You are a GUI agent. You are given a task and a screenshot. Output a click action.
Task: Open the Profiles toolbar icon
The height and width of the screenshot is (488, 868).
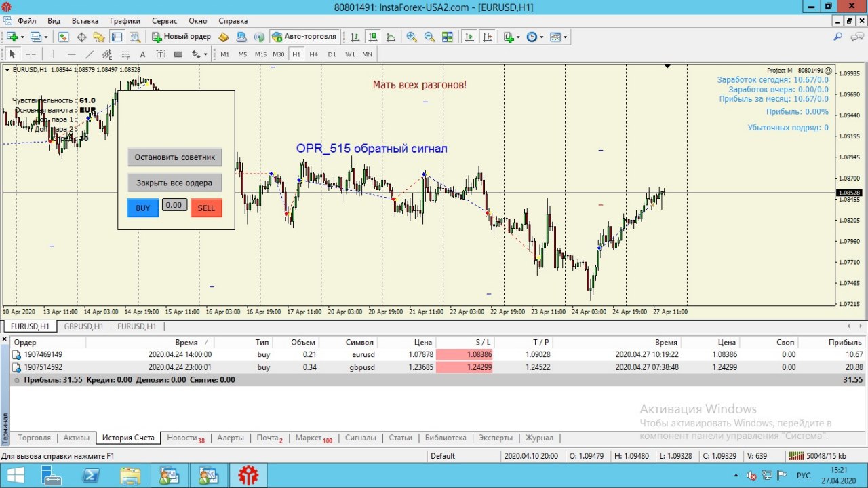point(36,37)
